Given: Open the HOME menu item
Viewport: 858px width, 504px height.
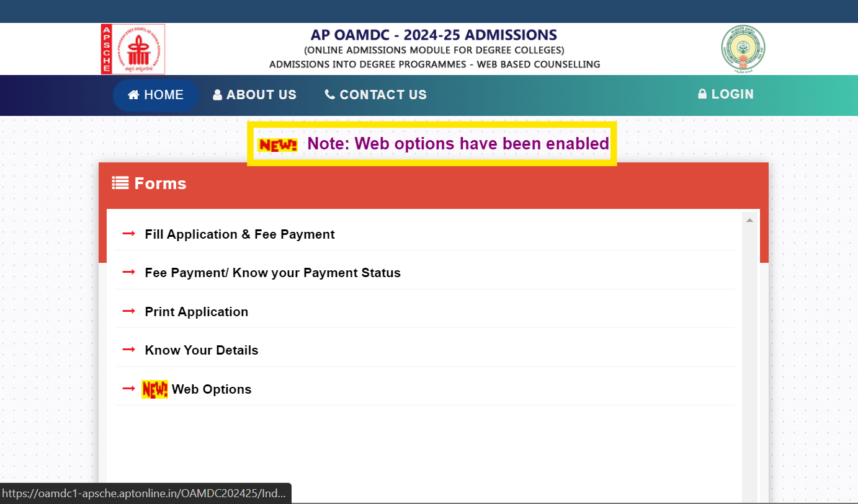Looking at the screenshot, I should pos(156,95).
